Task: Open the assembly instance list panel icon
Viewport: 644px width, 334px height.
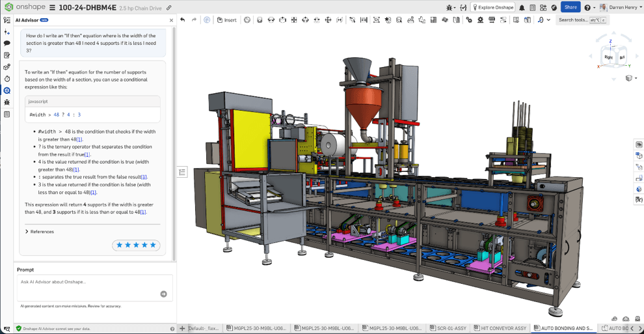Action: click(x=7, y=20)
